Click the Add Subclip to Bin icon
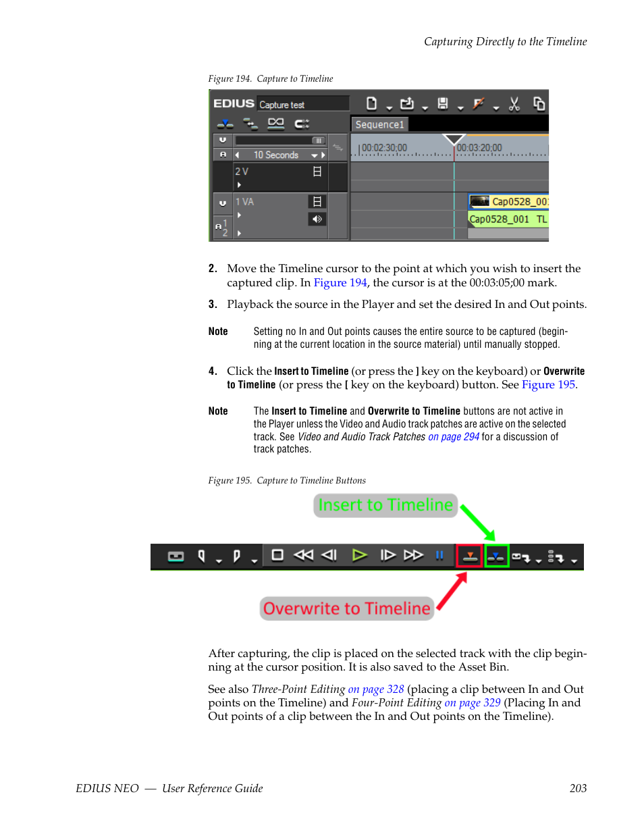The width and height of the screenshot is (644, 834). [x=556, y=556]
